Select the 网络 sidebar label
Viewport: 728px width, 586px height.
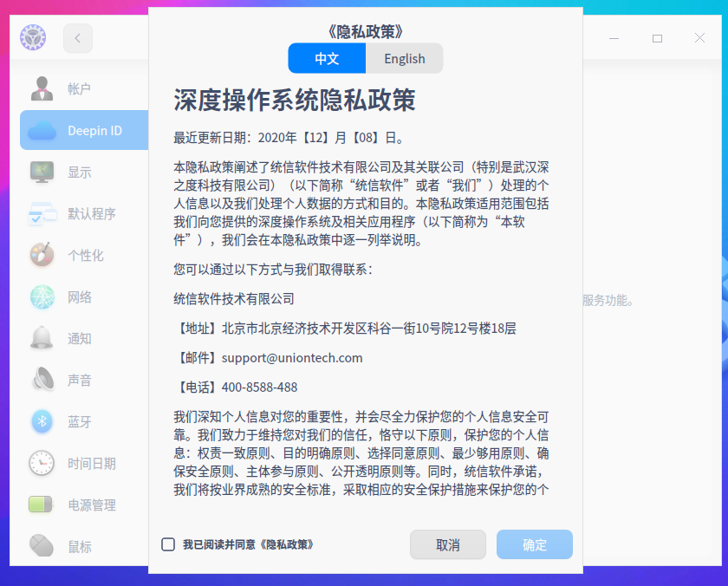pos(80,296)
